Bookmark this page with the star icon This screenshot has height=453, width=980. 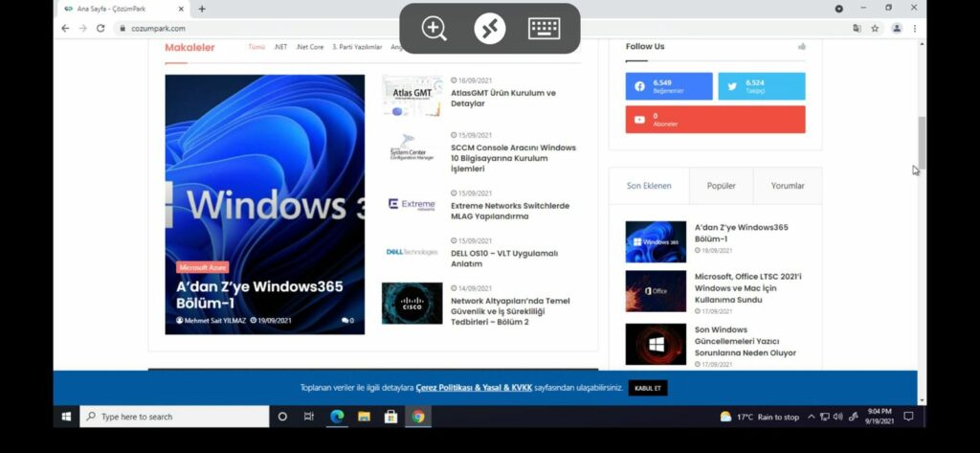(x=875, y=28)
